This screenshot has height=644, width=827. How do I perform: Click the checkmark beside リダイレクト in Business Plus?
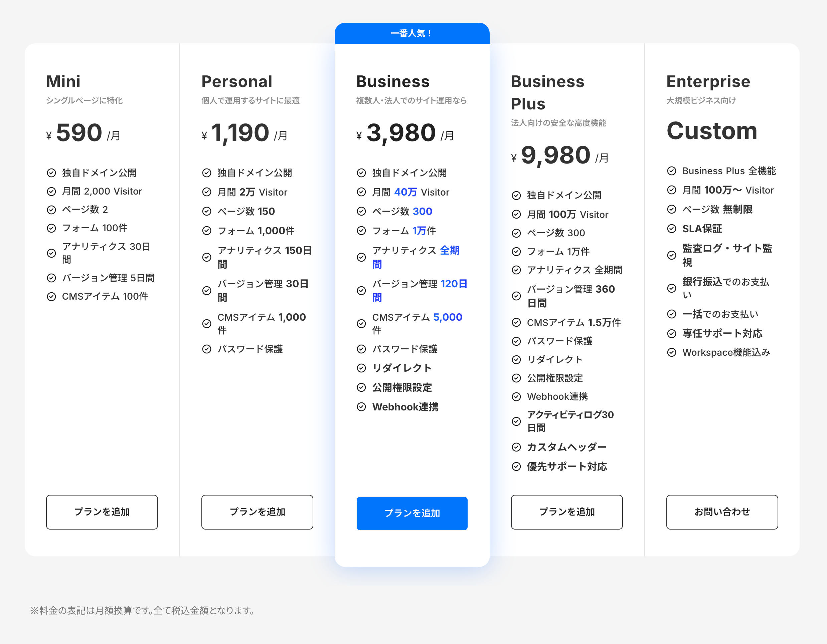click(x=516, y=359)
